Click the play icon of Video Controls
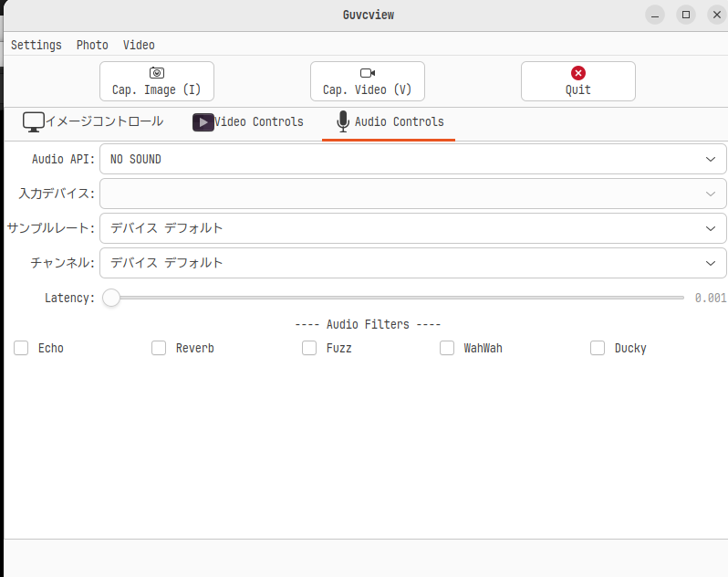728x577 pixels. tap(203, 122)
